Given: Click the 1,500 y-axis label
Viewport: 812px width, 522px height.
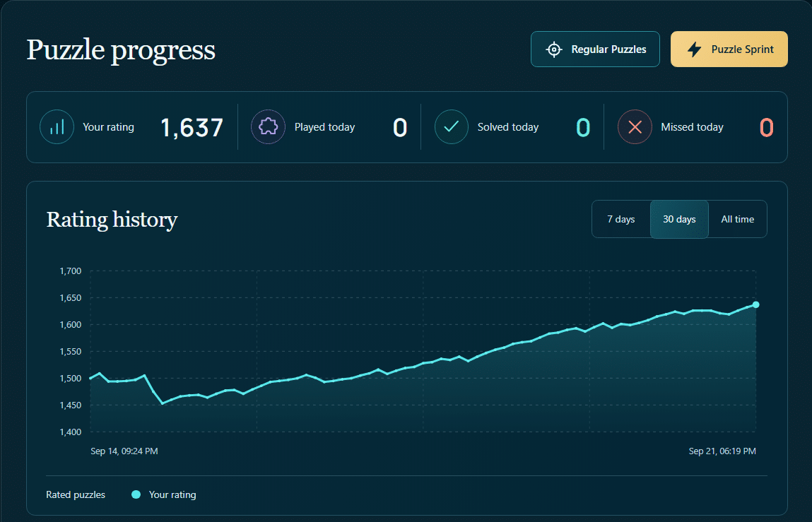Looking at the screenshot, I should click(71, 379).
